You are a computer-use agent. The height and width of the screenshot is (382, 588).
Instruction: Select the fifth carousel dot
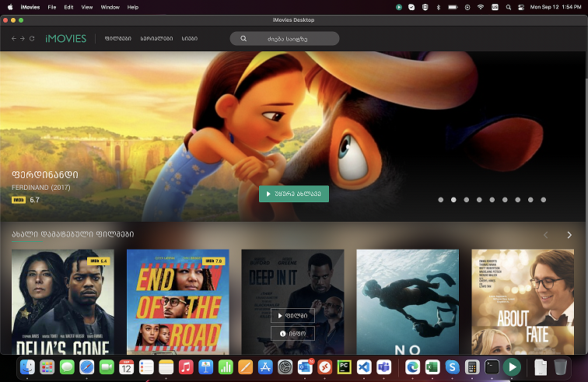click(492, 200)
